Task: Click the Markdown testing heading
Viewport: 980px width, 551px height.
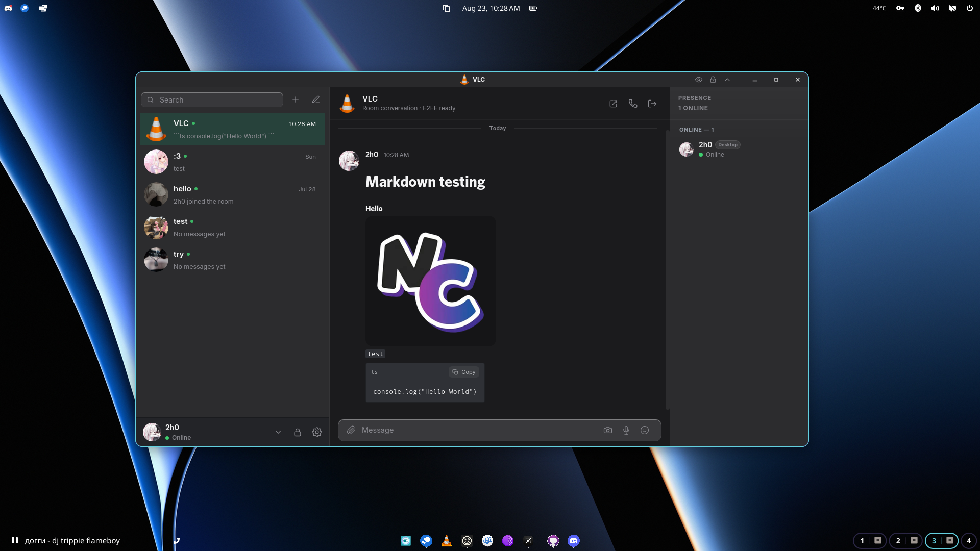Action: [x=425, y=182]
